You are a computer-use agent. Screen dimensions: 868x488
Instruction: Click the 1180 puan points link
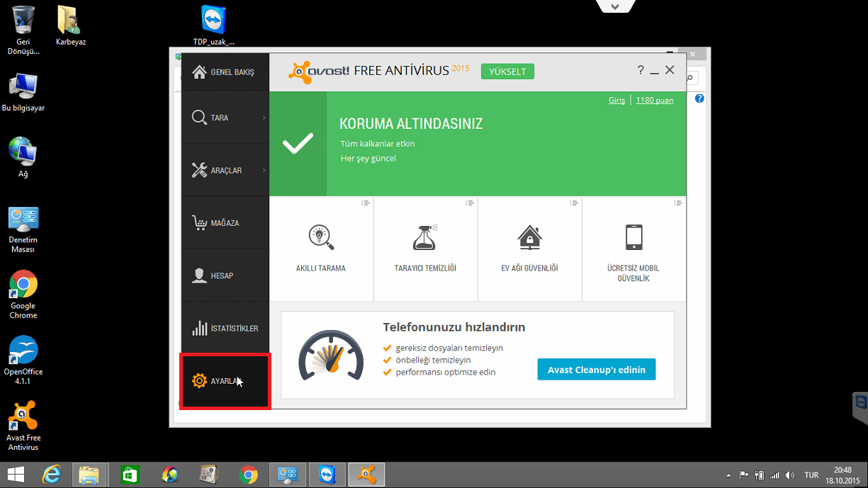[654, 101]
